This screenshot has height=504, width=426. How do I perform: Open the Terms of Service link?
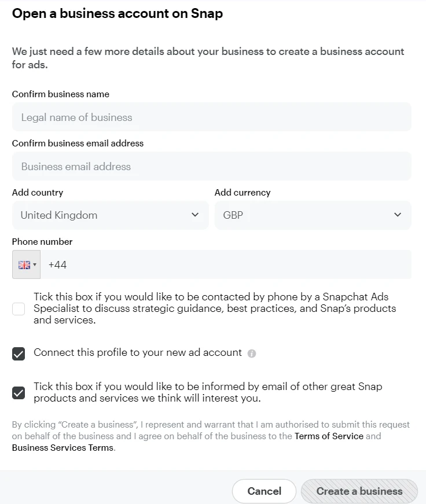click(x=329, y=436)
